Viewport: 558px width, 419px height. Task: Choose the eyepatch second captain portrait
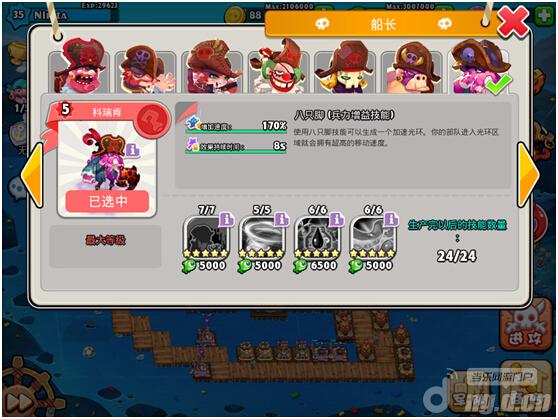pyautogui.click(x=146, y=70)
